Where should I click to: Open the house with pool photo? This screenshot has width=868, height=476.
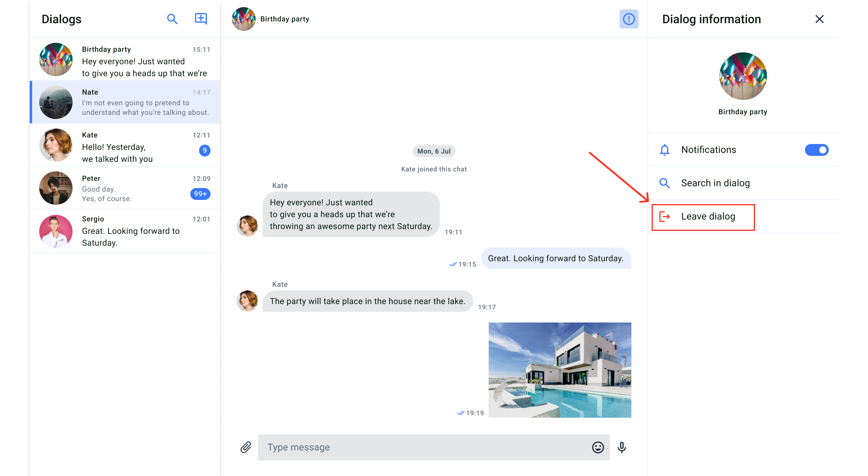point(560,370)
